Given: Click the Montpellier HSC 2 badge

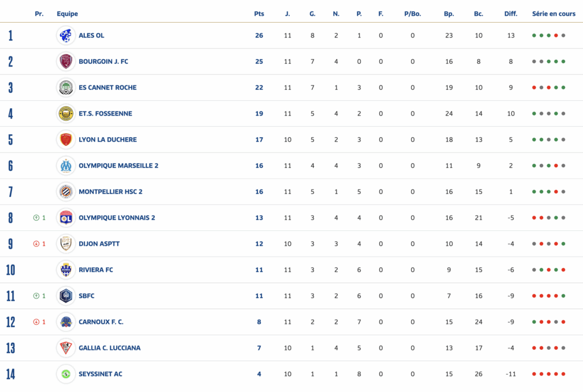Looking at the screenshot, I should 66,192.
